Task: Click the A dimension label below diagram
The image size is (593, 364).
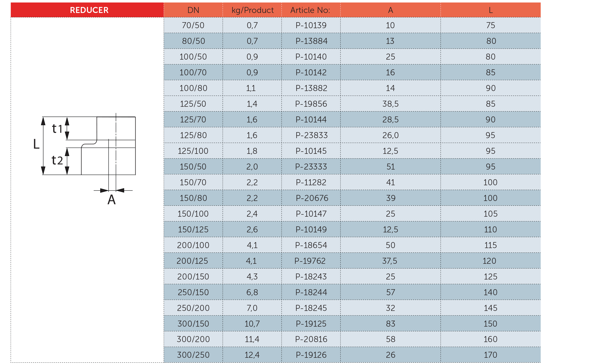Action: pos(111,200)
